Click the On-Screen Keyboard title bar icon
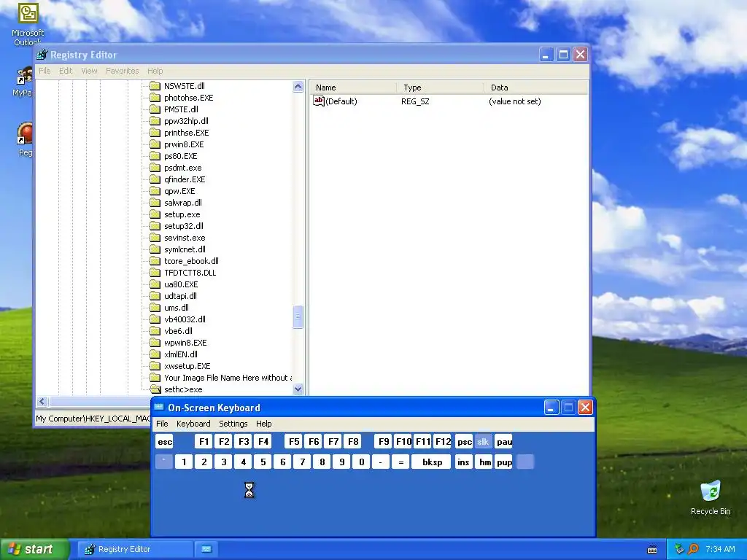This screenshot has height=560, width=747. click(x=159, y=408)
